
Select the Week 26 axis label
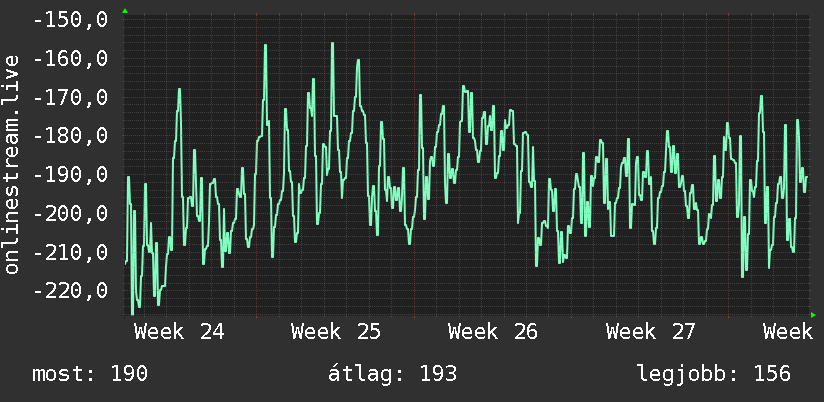(493, 332)
